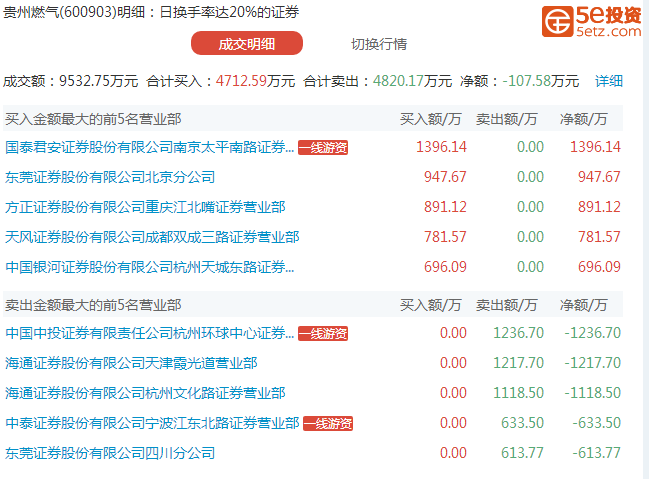Screen dimensions: 649x479
Task: Click buy amount 947.67 in 东莞证券北京 row
Action: [445, 177]
